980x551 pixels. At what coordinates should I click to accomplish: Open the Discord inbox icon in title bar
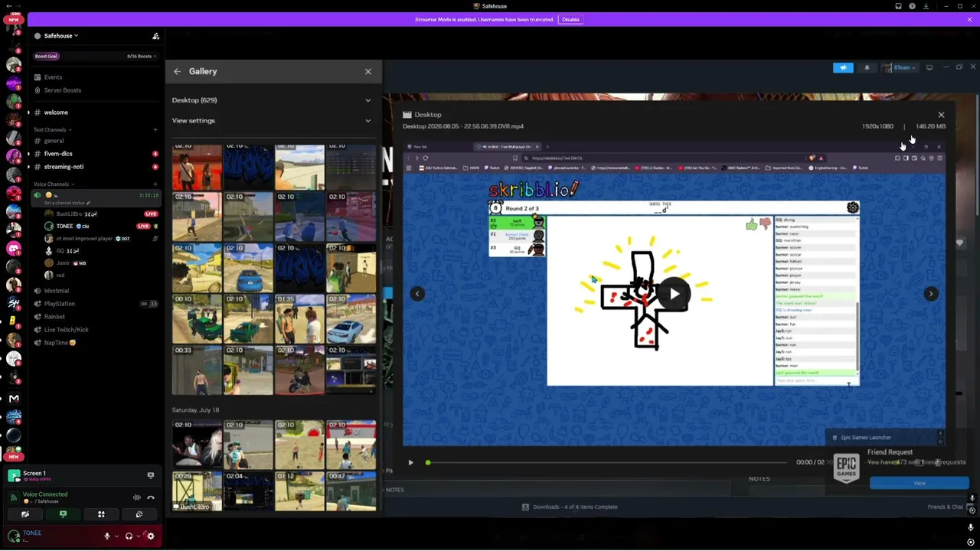click(898, 6)
